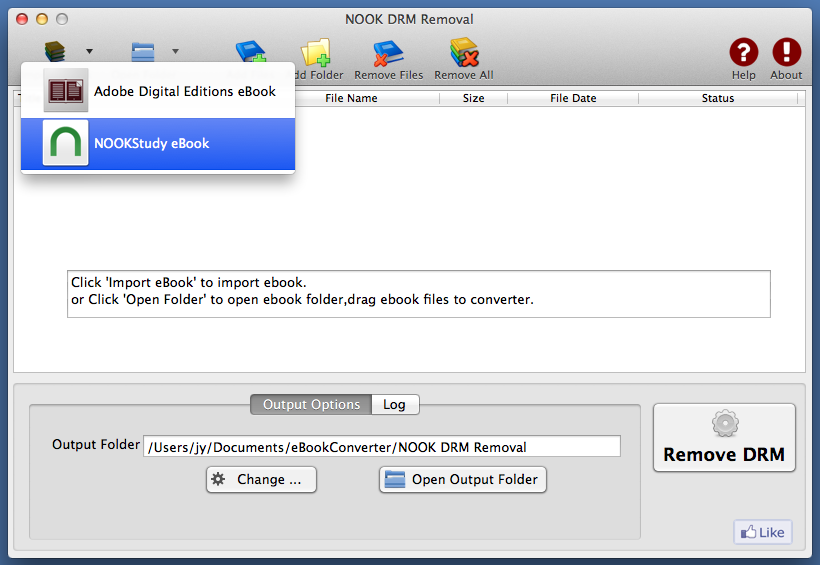
Task: Click the thumbs-up icon in Like
Action: pos(748,532)
